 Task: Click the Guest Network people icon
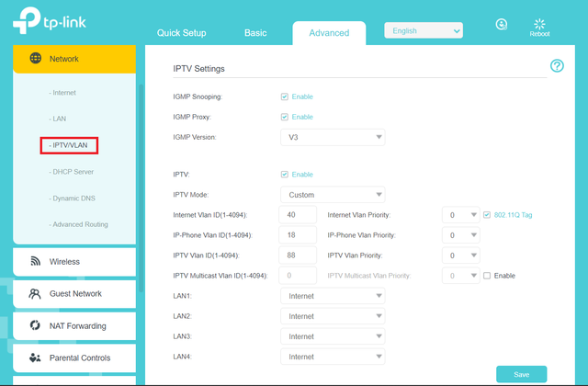(35, 293)
